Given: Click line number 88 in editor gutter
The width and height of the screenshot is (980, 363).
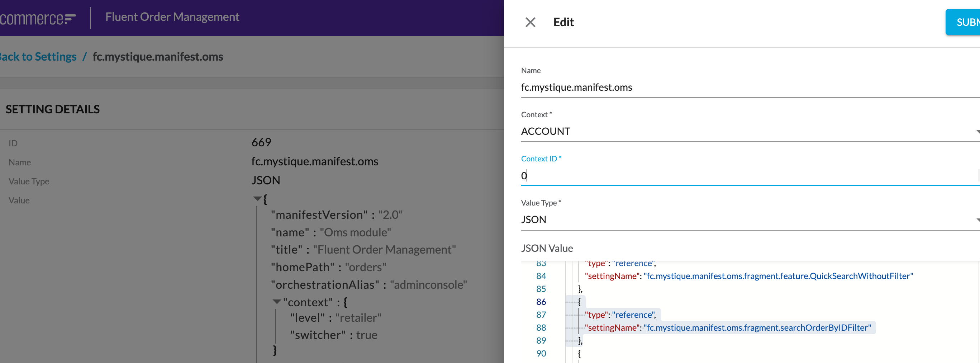Looking at the screenshot, I should [x=541, y=327].
